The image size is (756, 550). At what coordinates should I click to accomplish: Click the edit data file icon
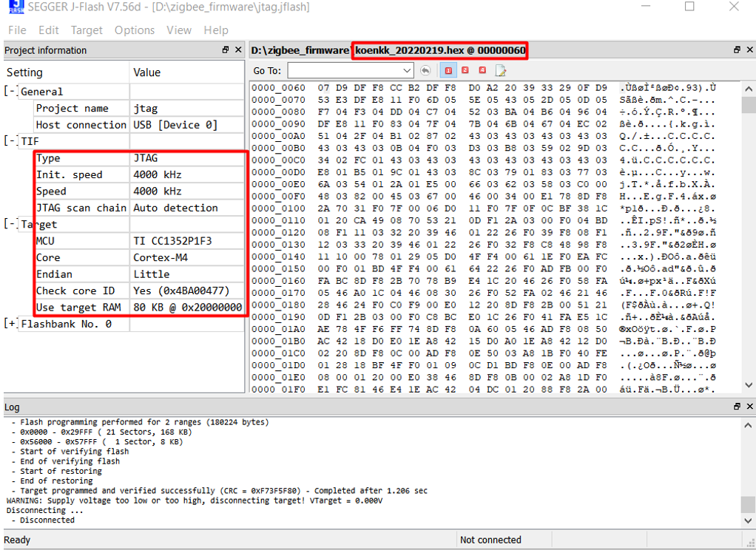(501, 71)
